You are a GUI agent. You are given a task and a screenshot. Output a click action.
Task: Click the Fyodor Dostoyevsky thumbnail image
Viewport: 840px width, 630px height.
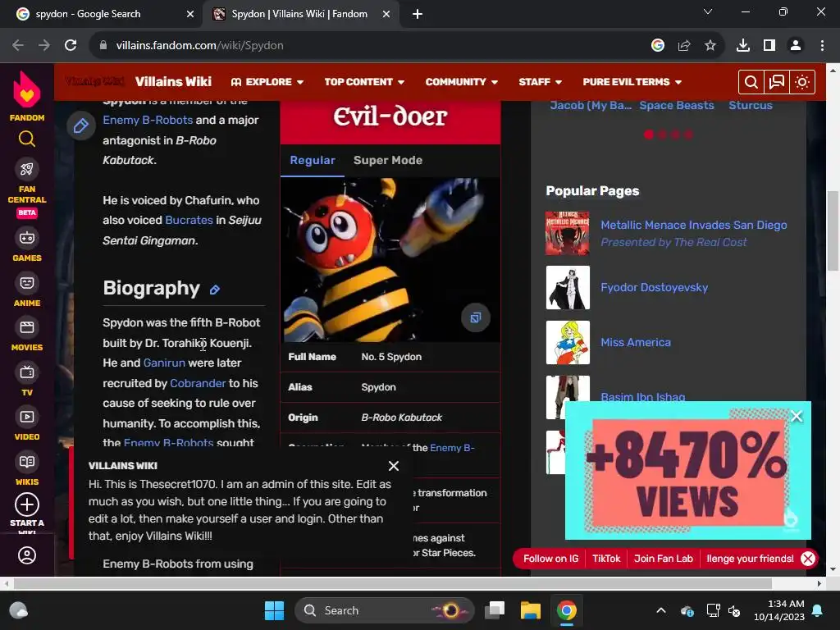point(568,288)
